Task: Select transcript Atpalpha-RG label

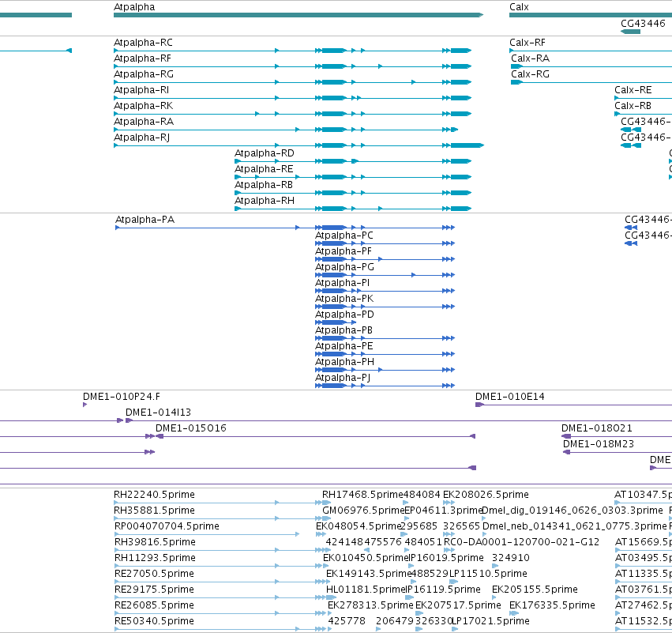Action: tap(144, 74)
